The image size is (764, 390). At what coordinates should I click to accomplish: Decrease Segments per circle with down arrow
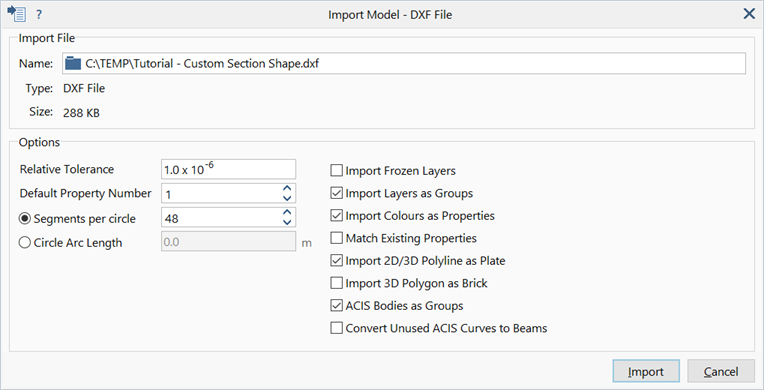click(x=287, y=222)
